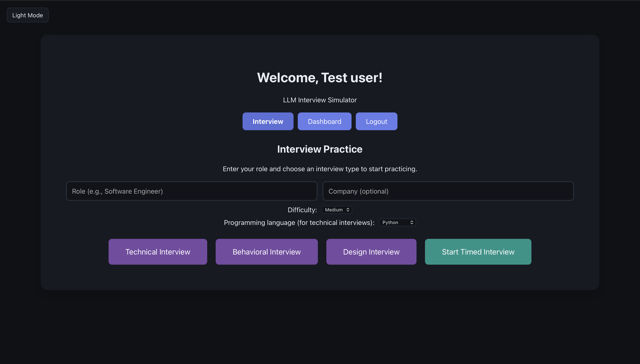Image resolution: width=640 pixels, height=364 pixels.
Task: Start a Technical Interview
Action: (x=158, y=252)
